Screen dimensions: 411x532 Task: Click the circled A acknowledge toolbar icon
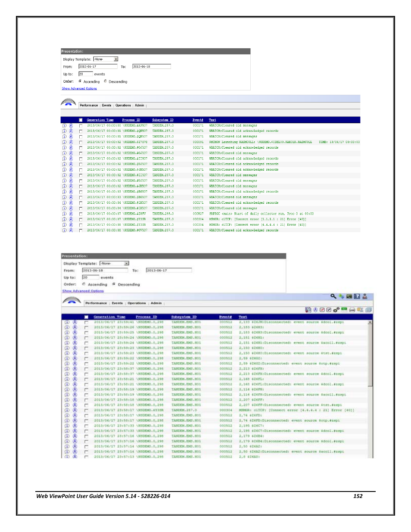pyautogui.click(x=315, y=310)
